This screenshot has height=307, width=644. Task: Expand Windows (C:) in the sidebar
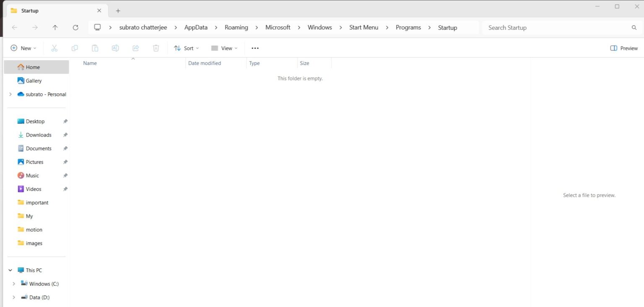tap(14, 284)
